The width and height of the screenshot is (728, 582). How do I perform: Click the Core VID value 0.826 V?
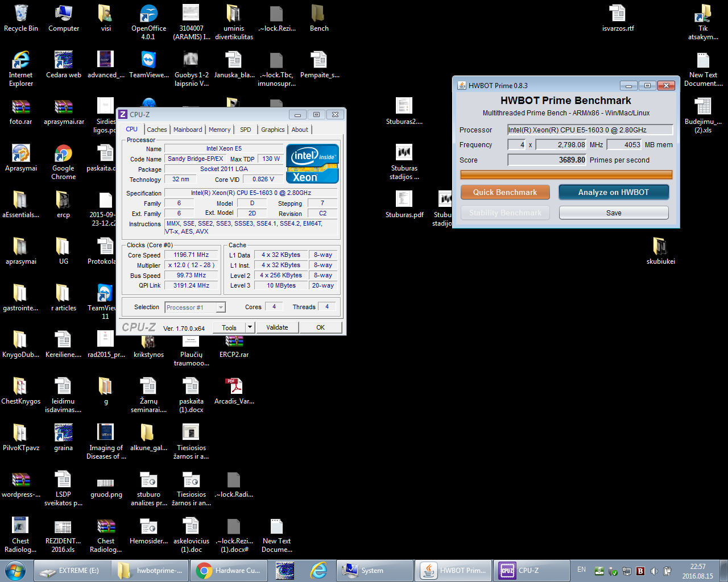[263, 179]
